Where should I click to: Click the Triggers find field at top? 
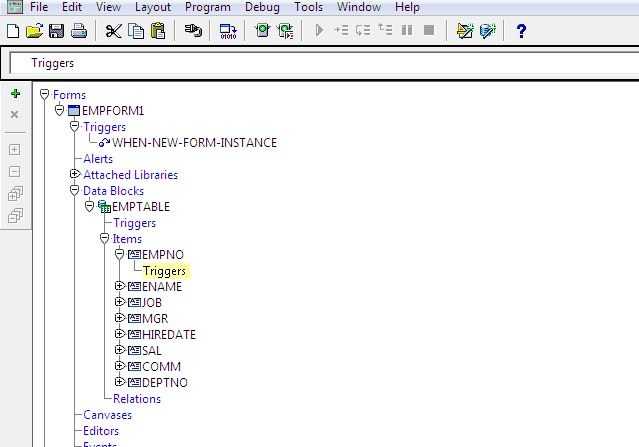click(x=324, y=63)
